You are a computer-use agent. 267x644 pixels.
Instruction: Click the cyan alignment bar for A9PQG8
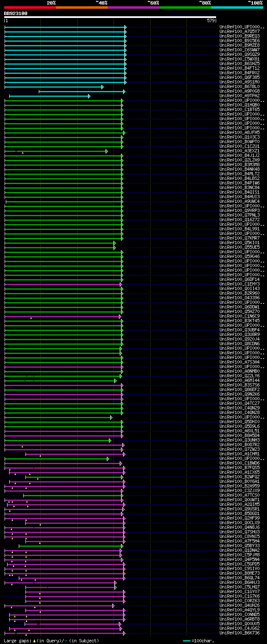(82, 91)
